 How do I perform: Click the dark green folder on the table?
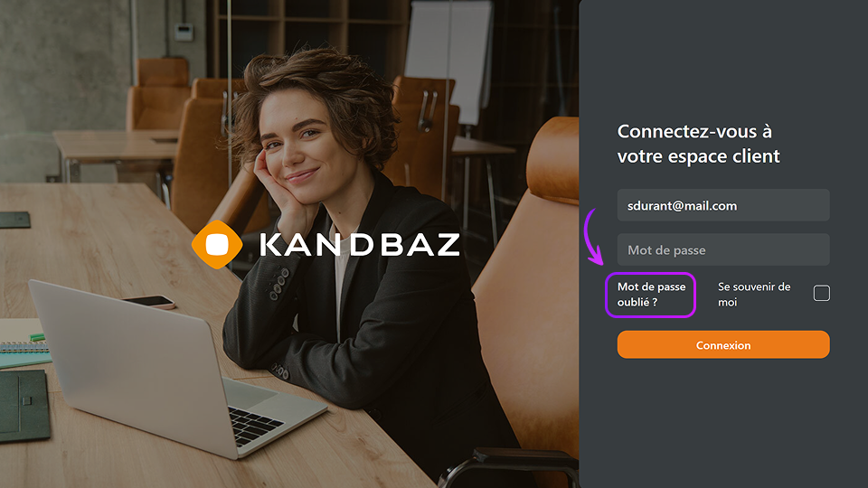(24, 405)
